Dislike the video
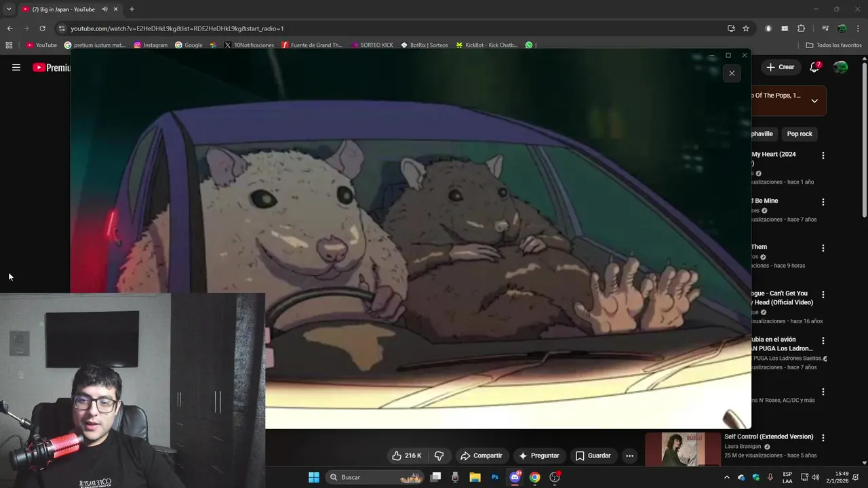 tap(439, 455)
